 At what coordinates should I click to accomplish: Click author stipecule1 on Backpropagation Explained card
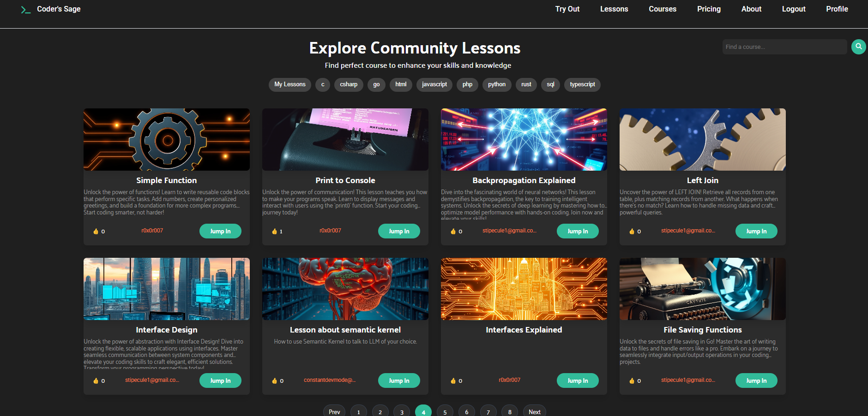click(x=509, y=231)
